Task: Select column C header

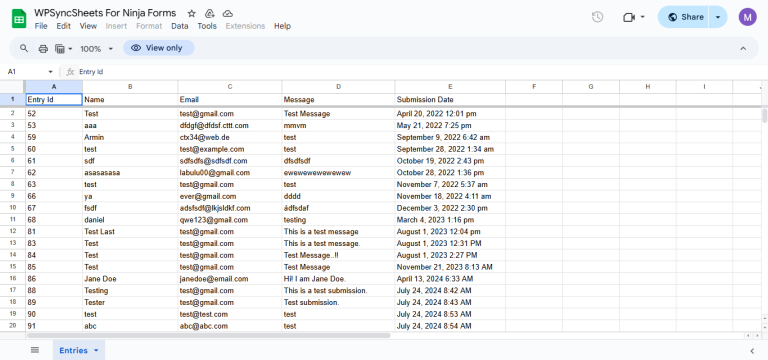Action: point(230,87)
